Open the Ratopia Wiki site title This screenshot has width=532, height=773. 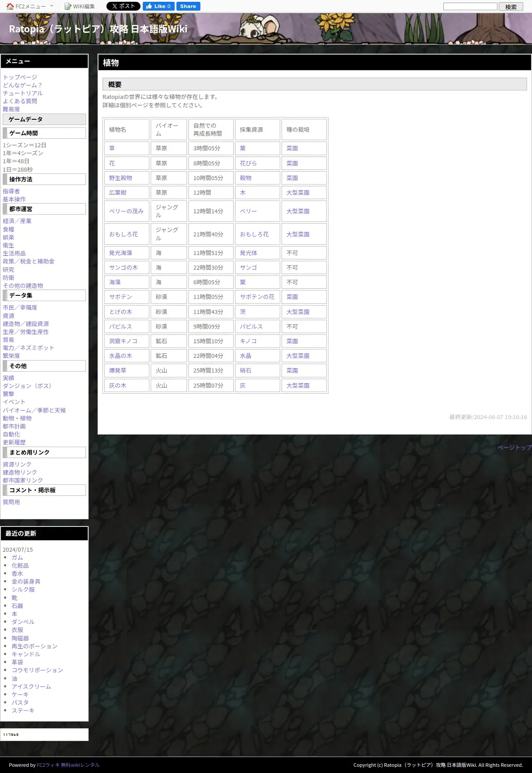[x=98, y=29]
